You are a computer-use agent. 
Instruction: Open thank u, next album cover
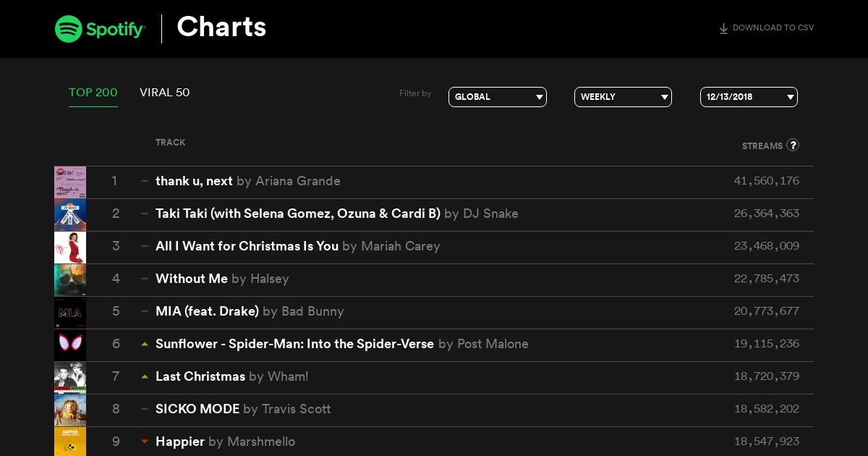pyautogui.click(x=70, y=182)
